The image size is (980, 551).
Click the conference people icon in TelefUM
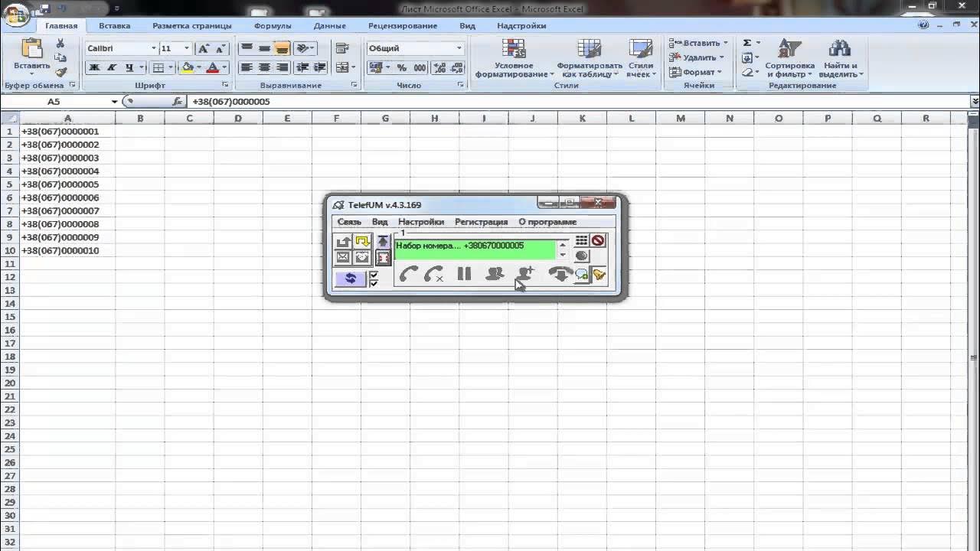click(x=495, y=274)
